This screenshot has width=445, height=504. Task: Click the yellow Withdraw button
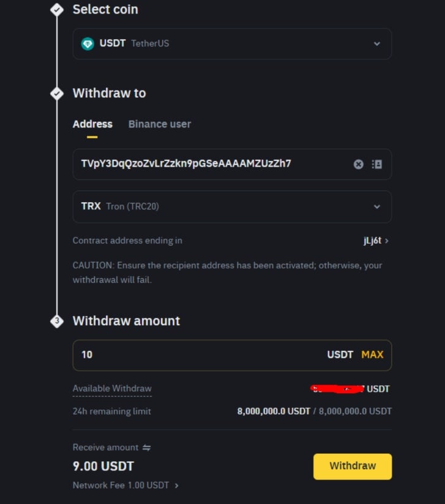[x=353, y=467]
